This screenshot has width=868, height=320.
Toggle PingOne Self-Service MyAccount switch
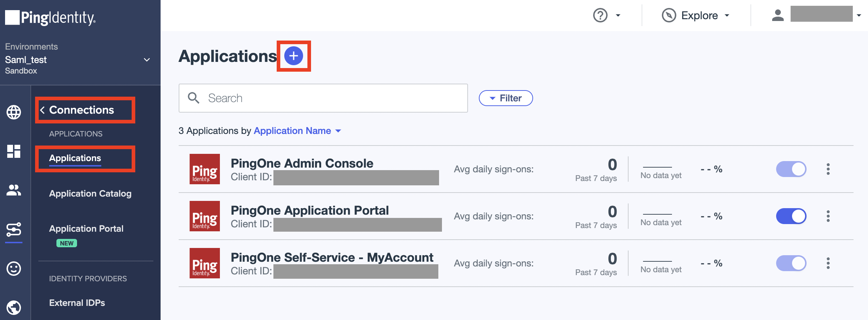[791, 263]
